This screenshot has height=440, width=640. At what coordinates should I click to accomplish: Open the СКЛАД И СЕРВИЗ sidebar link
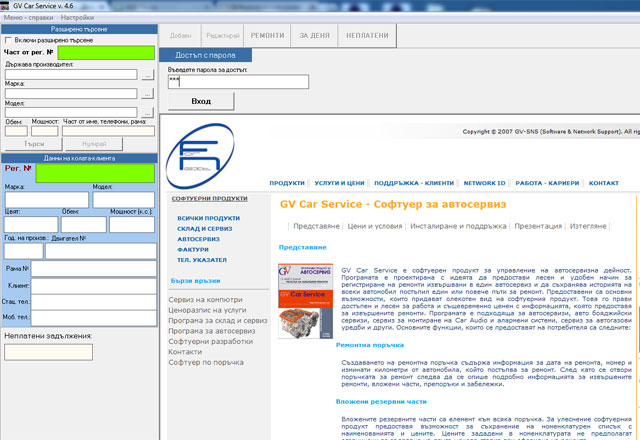(x=204, y=229)
